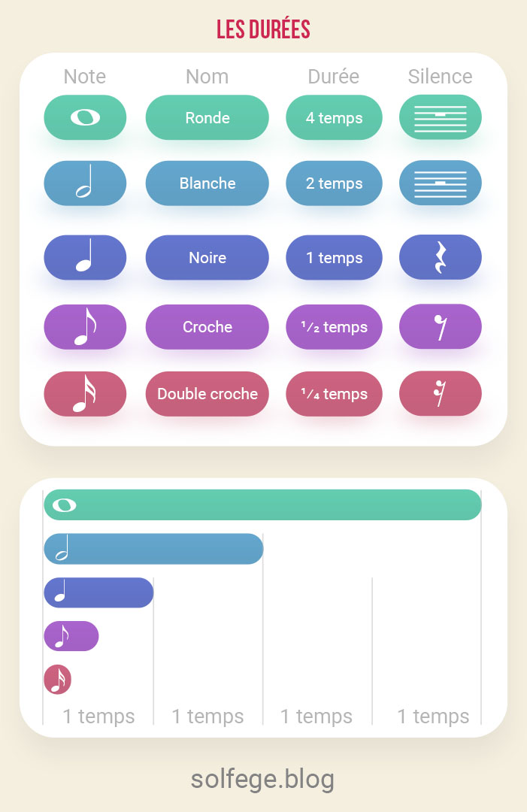Screen dimensions: 527x812
Task: Open the solfege.blog link
Action: click(262, 779)
